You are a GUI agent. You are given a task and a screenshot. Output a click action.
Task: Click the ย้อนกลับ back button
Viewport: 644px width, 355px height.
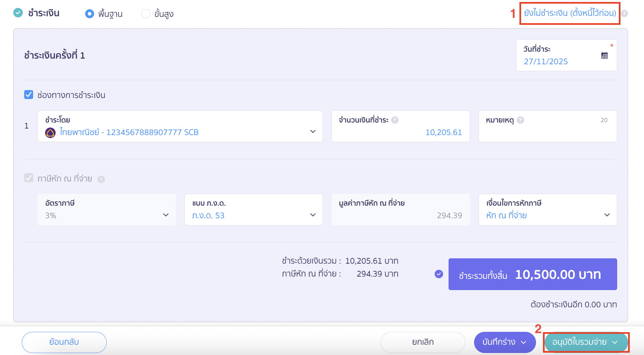pyautogui.click(x=64, y=342)
